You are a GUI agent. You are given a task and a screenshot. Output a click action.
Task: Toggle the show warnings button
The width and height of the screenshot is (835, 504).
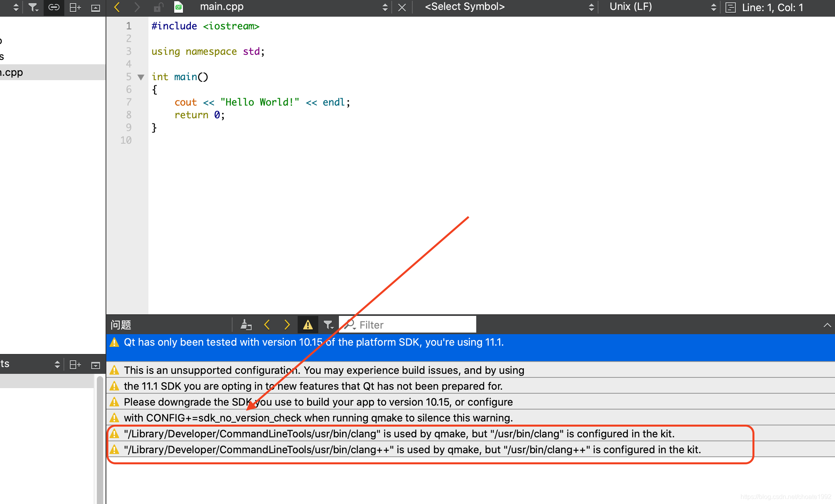click(308, 325)
